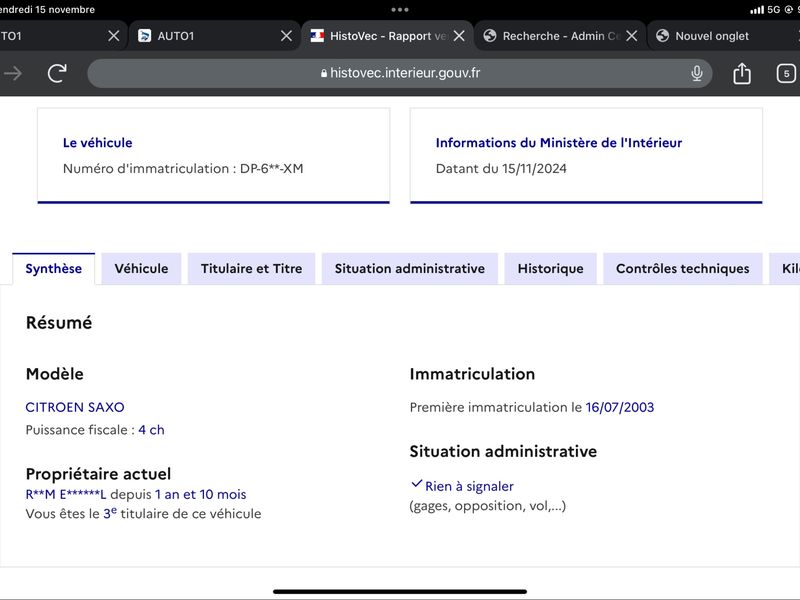The width and height of the screenshot is (800, 600).
Task: Click the AUTO1 tab favicon
Action: pyautogui.click(x=145, y=36)
